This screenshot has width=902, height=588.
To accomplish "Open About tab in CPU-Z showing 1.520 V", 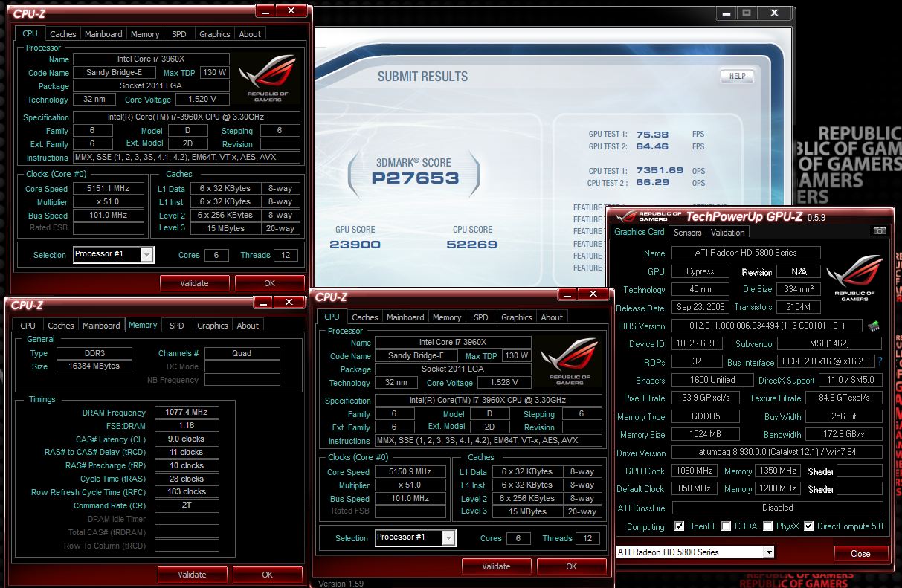I will pyautogui.click(x=250, y=34).
